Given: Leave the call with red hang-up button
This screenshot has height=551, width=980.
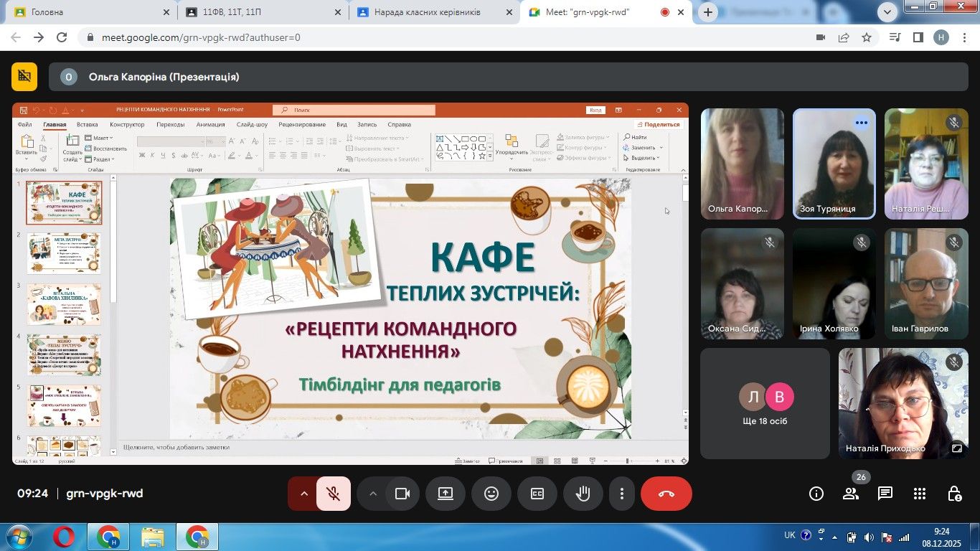Looking at the screenshot, I should (666, 494).
